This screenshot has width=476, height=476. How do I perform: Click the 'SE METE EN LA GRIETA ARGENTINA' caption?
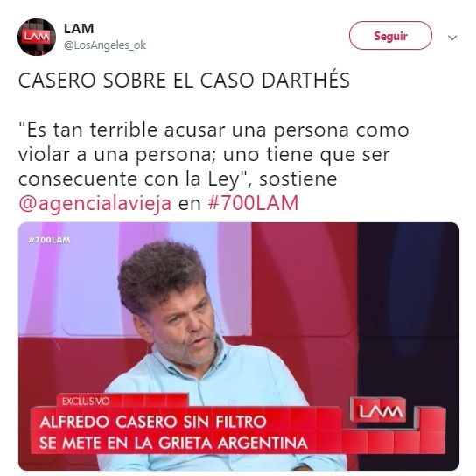[173, 443]
